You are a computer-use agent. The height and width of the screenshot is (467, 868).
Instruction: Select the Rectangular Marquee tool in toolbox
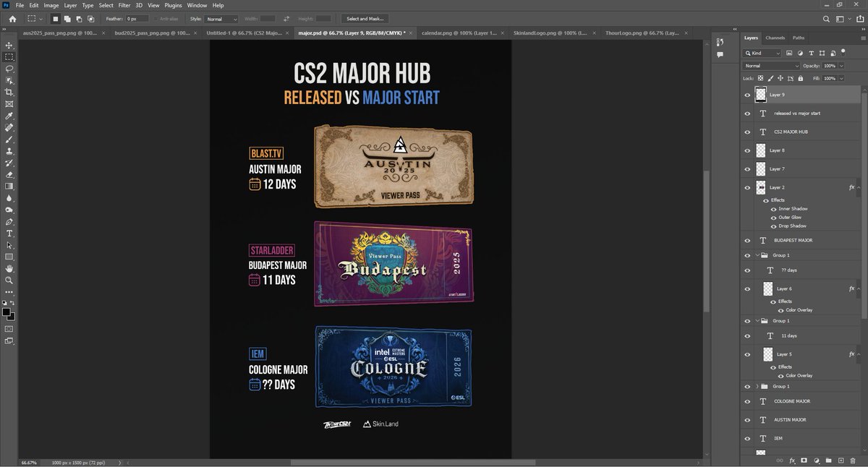pyautogui.click(x=9, y=56)
